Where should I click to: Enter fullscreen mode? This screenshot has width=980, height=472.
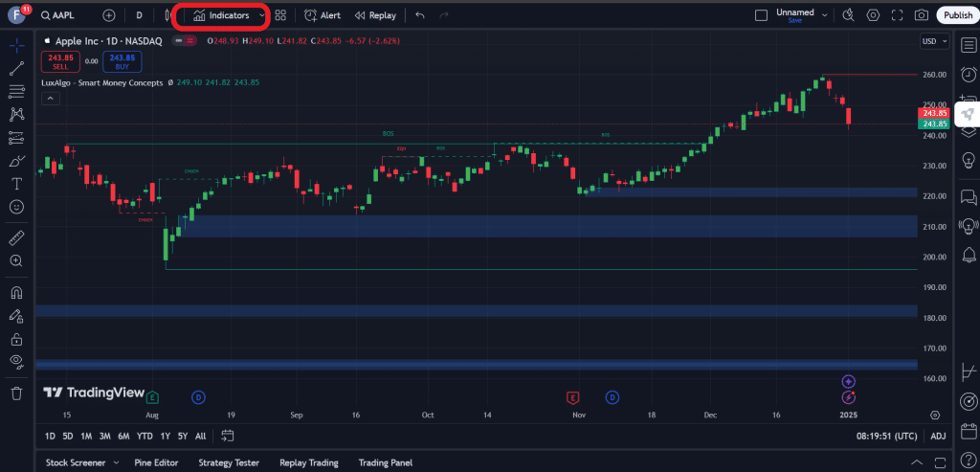tap(898, 15)
